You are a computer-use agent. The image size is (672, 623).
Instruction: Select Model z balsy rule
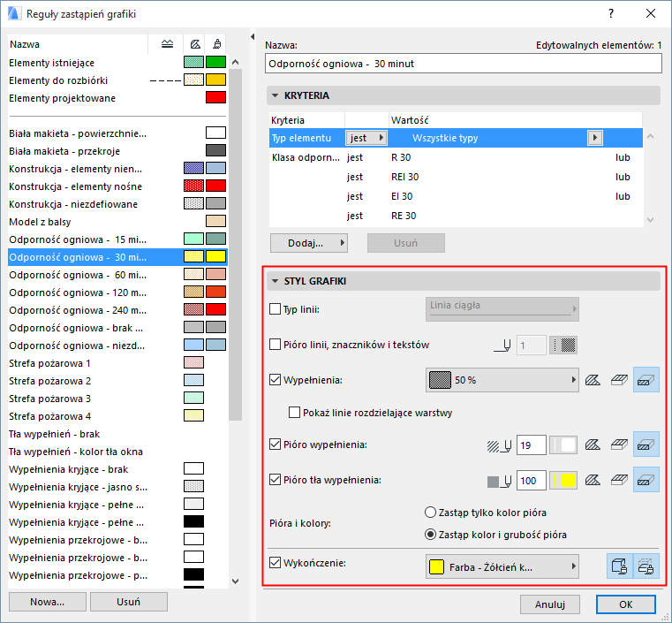coord(117,222)
